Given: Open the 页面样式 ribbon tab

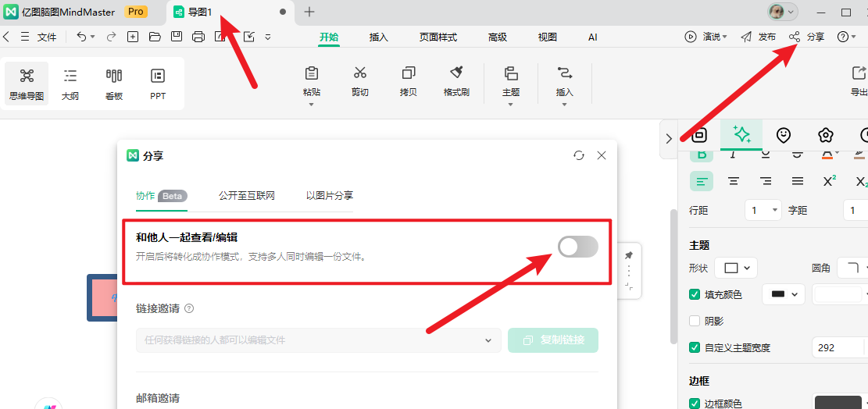Looking at the screenshot, I should click(x=438, y=37).
